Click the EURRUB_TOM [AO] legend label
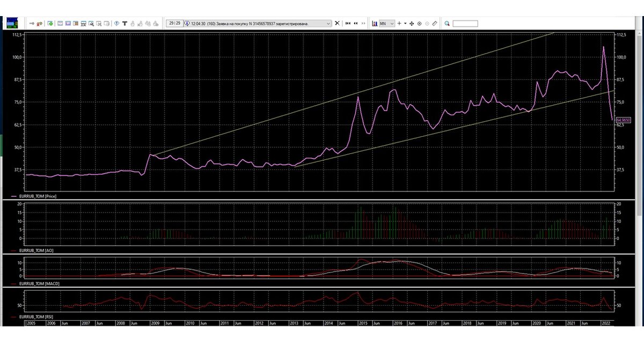644x362 pixels. click(35, 250)
